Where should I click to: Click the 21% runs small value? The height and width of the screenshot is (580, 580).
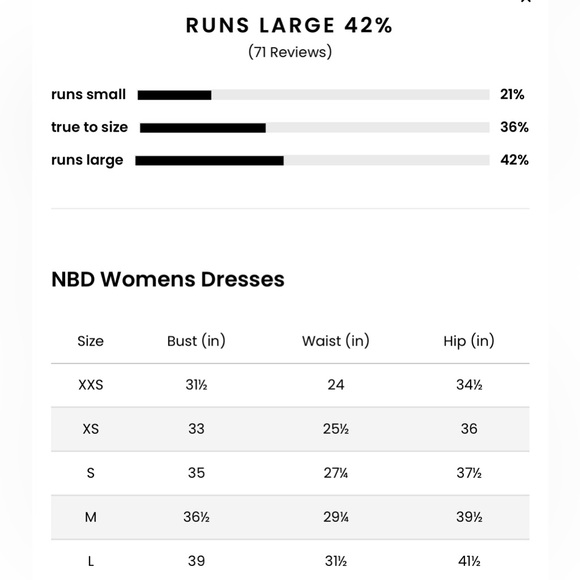(x=512, y=95)
